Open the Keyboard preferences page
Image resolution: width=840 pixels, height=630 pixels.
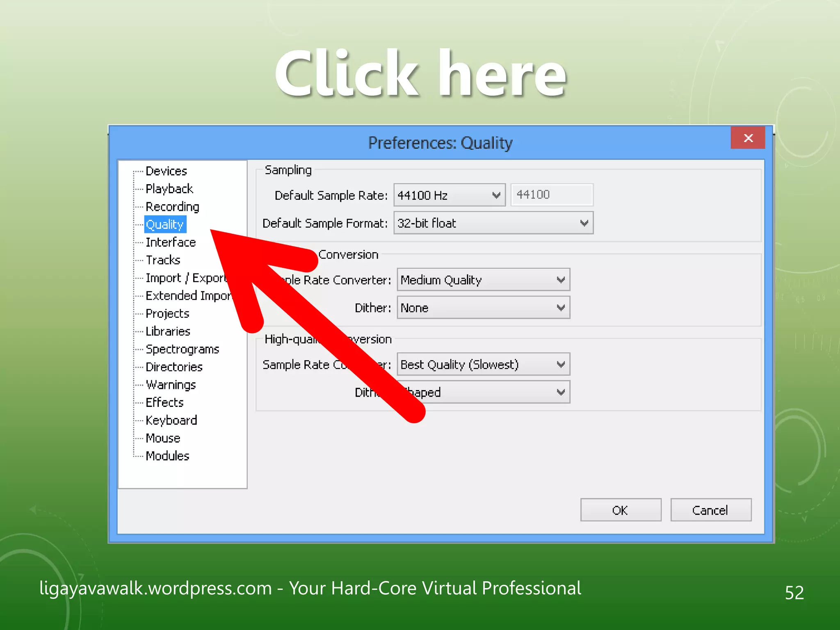(x=171, y=420)
